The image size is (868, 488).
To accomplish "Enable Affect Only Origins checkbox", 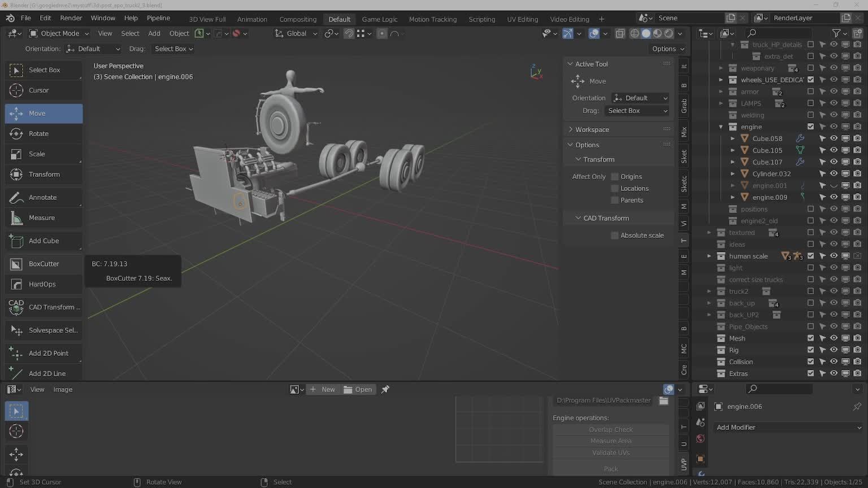I will pyautogui.click(x=615, y=177).
